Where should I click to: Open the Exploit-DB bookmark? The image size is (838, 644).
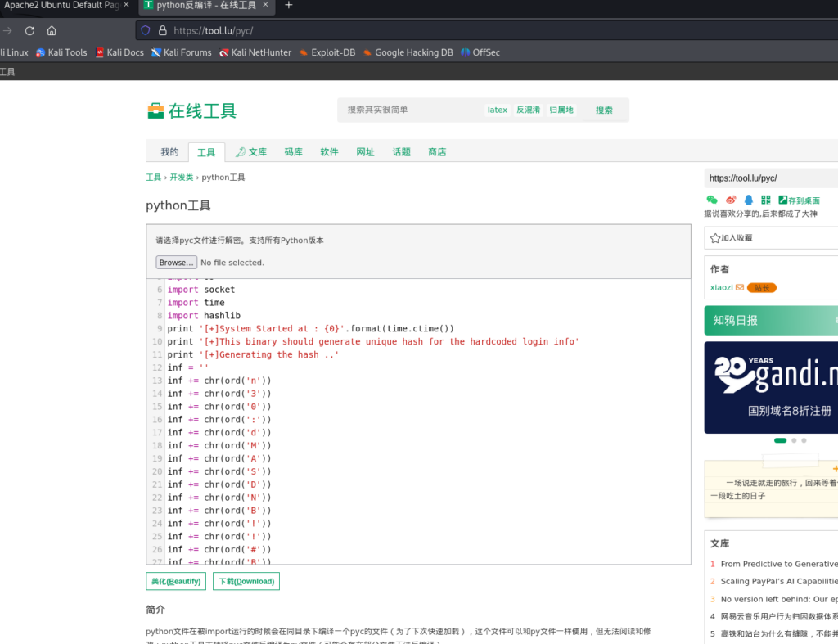point(327,52)
